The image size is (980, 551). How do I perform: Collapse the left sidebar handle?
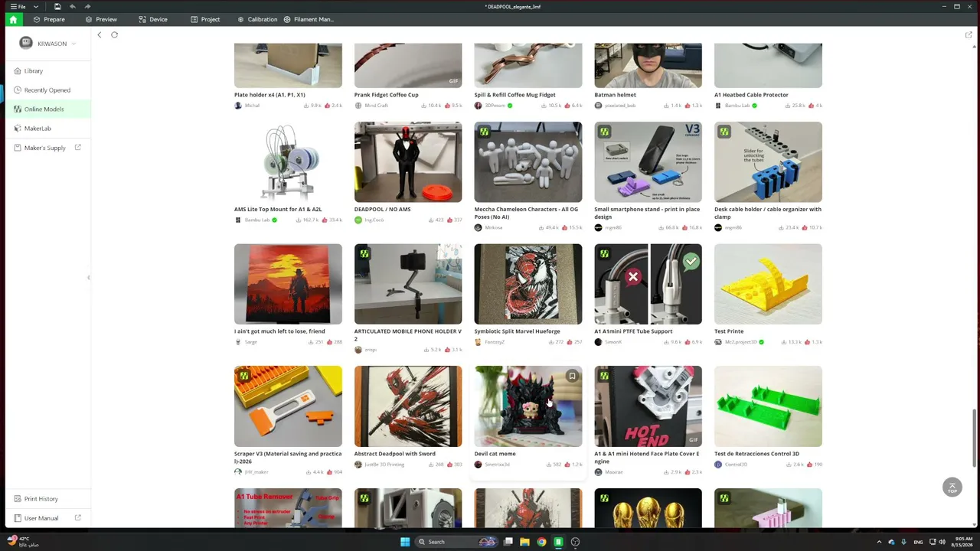[88, 277]
